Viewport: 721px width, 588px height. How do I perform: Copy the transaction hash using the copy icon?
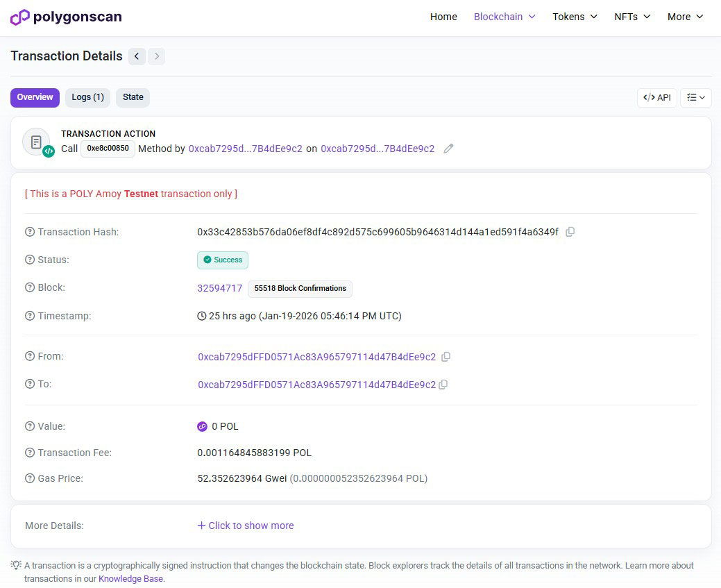(570, 232)
